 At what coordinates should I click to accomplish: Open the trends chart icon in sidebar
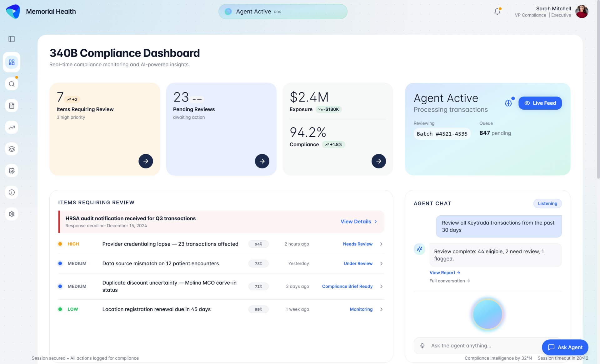tap(12, 127)
